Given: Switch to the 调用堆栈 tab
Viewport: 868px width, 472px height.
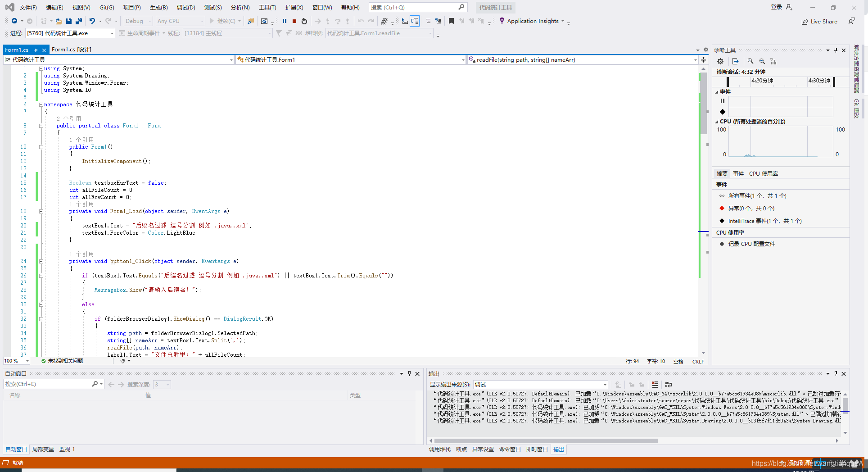Looking at the screenshot, I should pyautogui.click(x=440, y=449).
